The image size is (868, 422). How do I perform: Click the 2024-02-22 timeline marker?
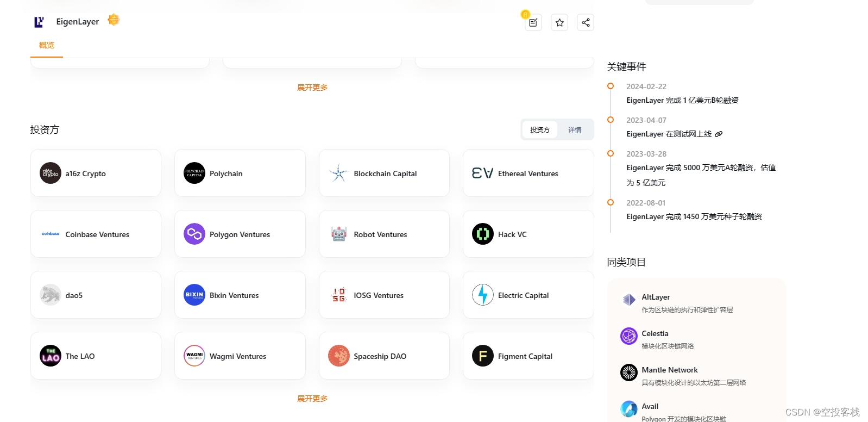(x=611, y=86)
